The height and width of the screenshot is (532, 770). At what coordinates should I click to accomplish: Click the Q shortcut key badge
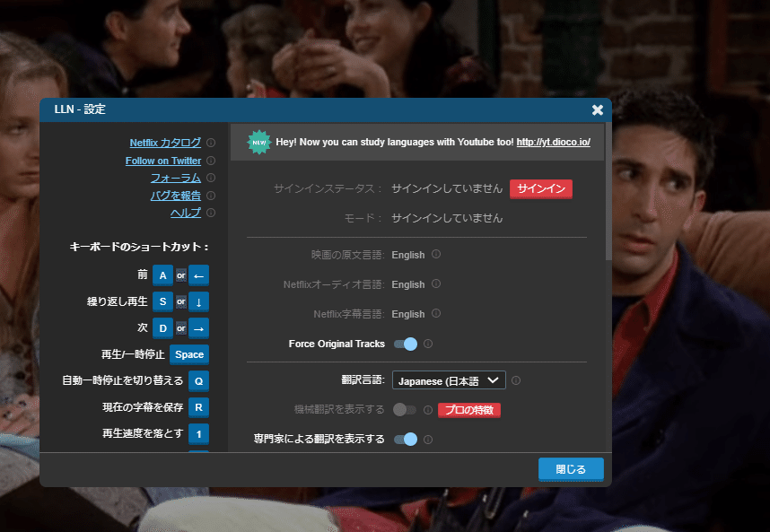[198, 381]
